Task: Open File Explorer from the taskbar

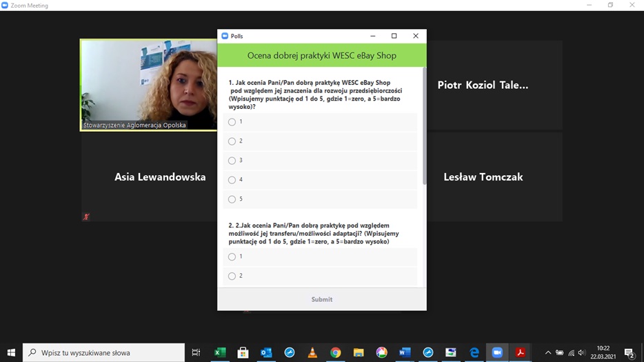Action: pyautogui.click(x=359, y=352)
